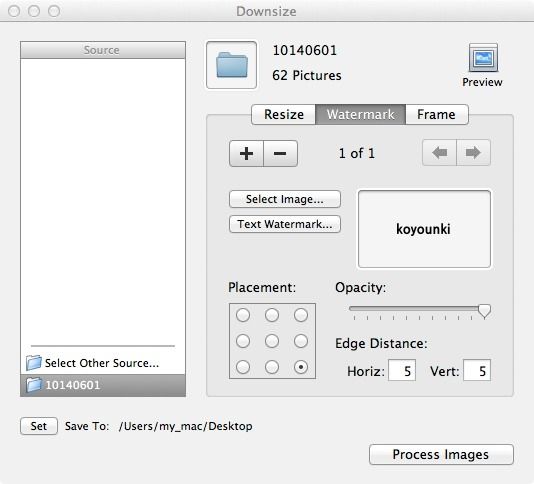This screenshot has height=484, width=534.
Task: Click the Opacity slider handle
Action: pyautogui.click(x=484, y=311)
